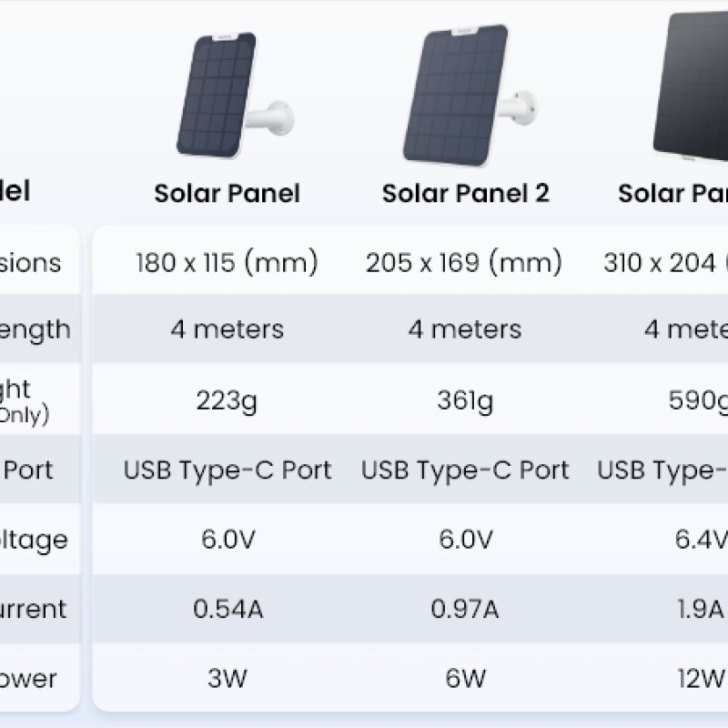Click the 6.0V voltage under first Solar Panel
Viewport: 728px width, 728px height.
coord(227,540)
